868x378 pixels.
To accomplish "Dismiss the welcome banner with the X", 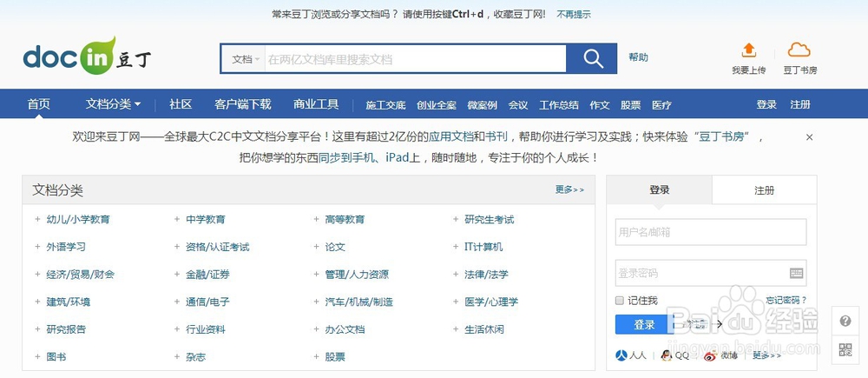I will pyautogui.click(x=809, y=137).
